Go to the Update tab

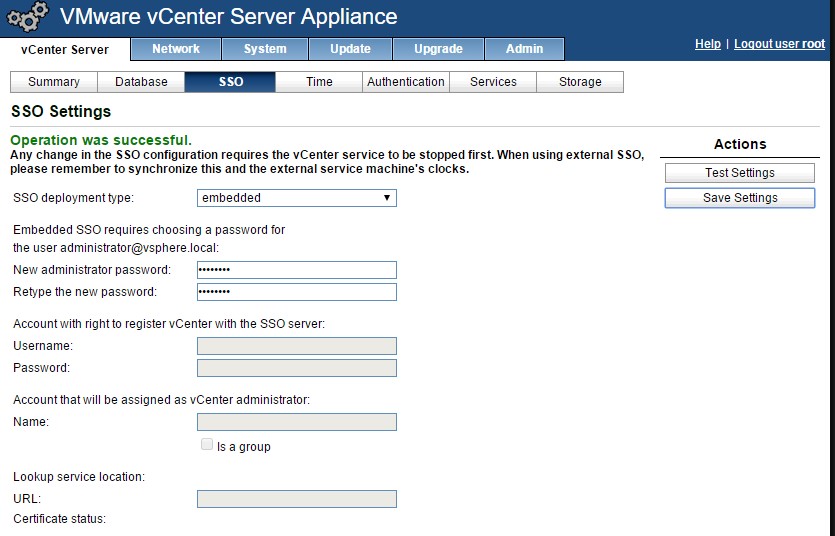350,49
